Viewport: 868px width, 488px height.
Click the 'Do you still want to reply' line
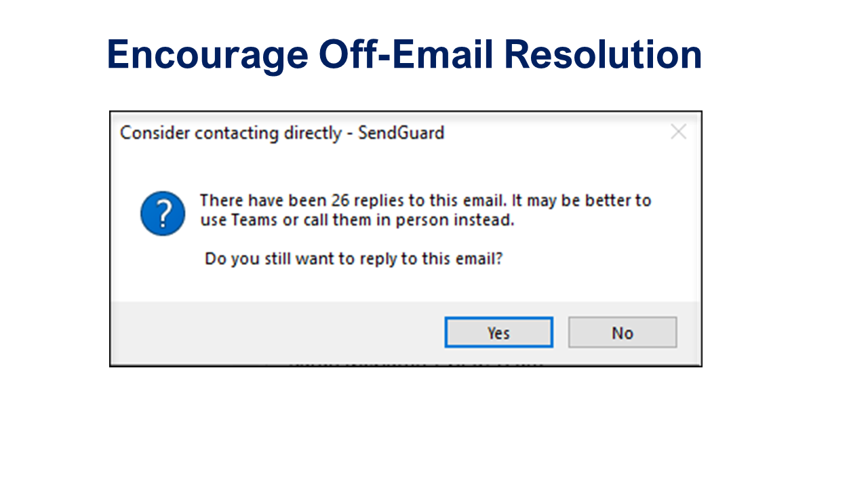tap(353, 258)
